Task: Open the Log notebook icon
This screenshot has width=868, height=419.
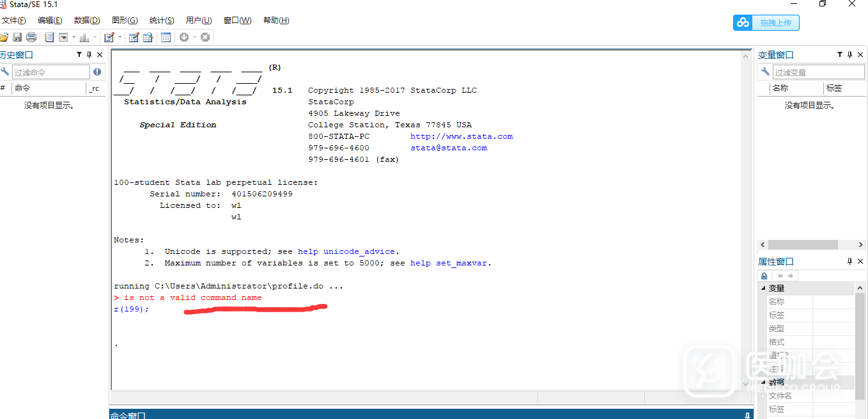Action: pos(49,37)
